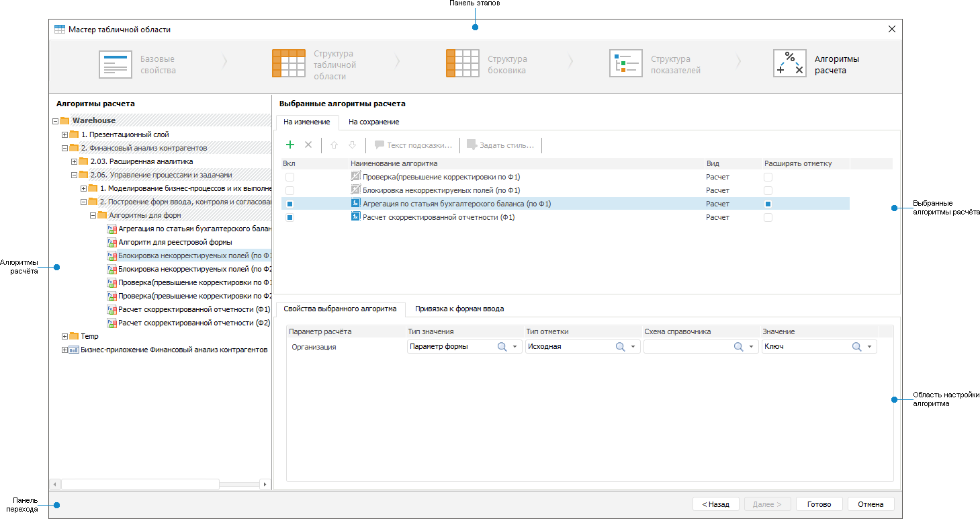Click the Бизнес-приложение Финансовый анализ контрагентов icon
The height and width of the screenshot is (519, 980).
point(75,350)
